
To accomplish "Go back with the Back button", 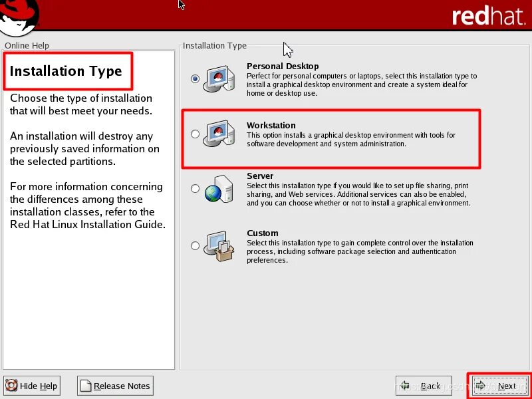I will coord(424,386).
